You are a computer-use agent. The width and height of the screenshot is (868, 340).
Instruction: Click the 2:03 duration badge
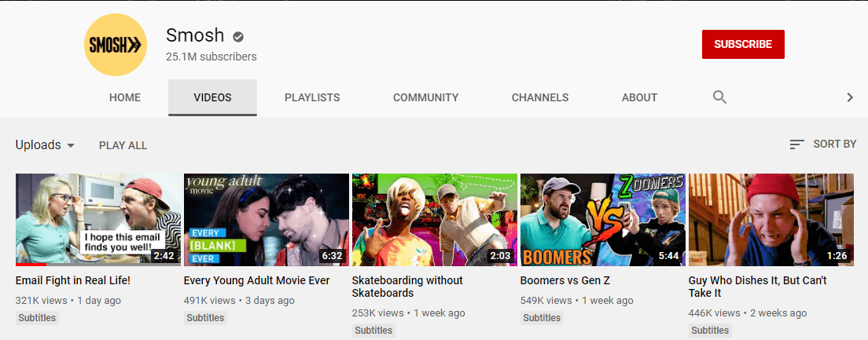pyautogui.click(x=501, y=256)
